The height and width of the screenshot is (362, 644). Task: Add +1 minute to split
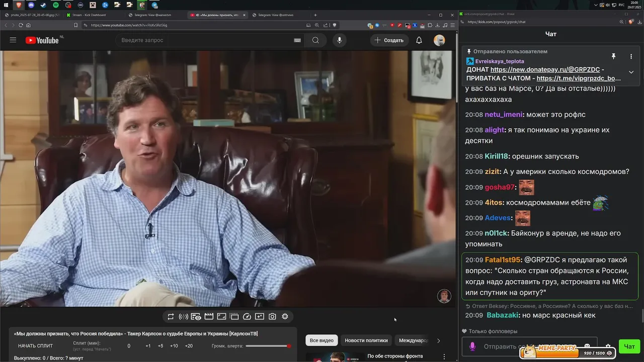point(148,346)
